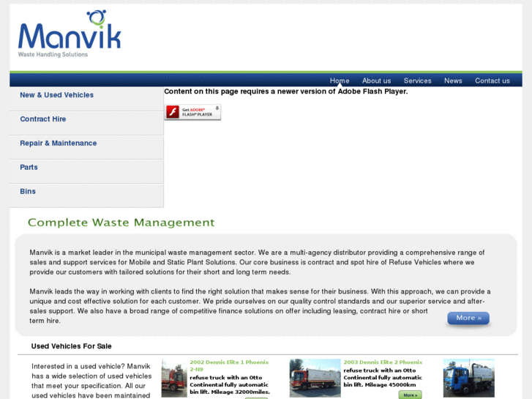Screen dimensions: 532x399
Task: Open the 2002 Dennis Elite 1 Phoenix listing
Action: pyautogui.click(x=229, y=366)
